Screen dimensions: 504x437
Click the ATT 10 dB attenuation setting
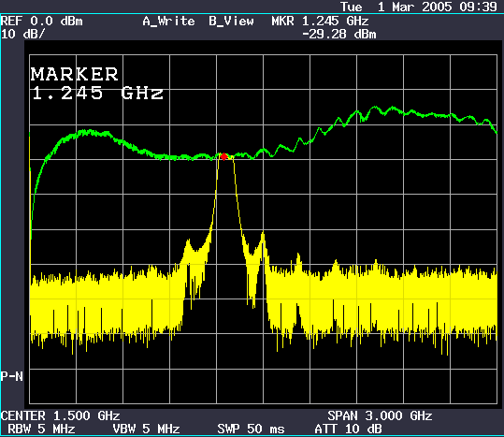pos(348,429)
